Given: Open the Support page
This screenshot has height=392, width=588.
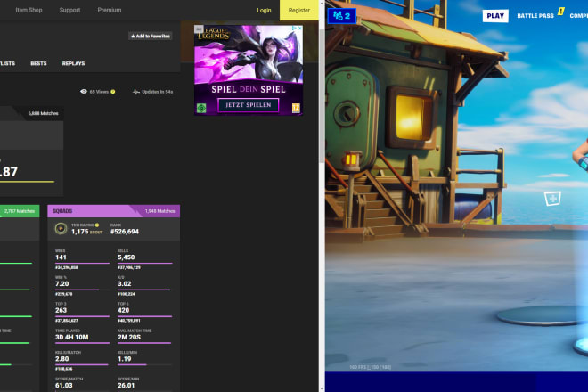Looking at the screenshot, I should click(x=69, y=10).
